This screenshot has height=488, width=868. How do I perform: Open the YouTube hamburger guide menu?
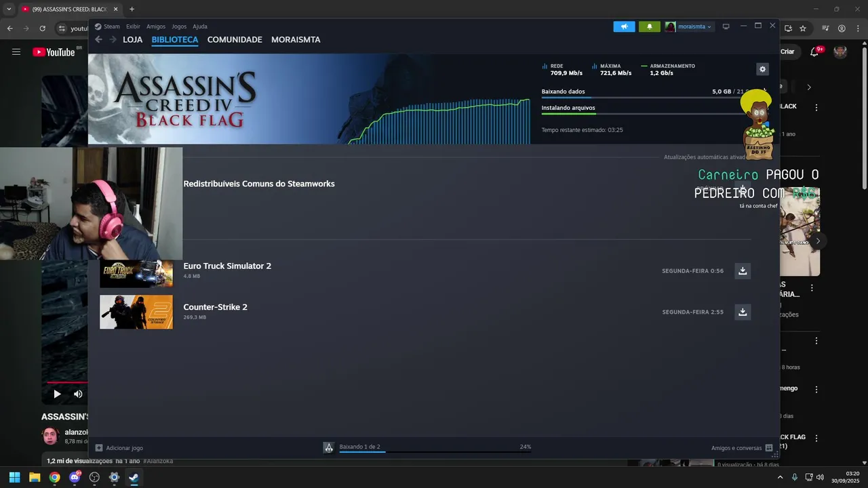pos(16,52)
